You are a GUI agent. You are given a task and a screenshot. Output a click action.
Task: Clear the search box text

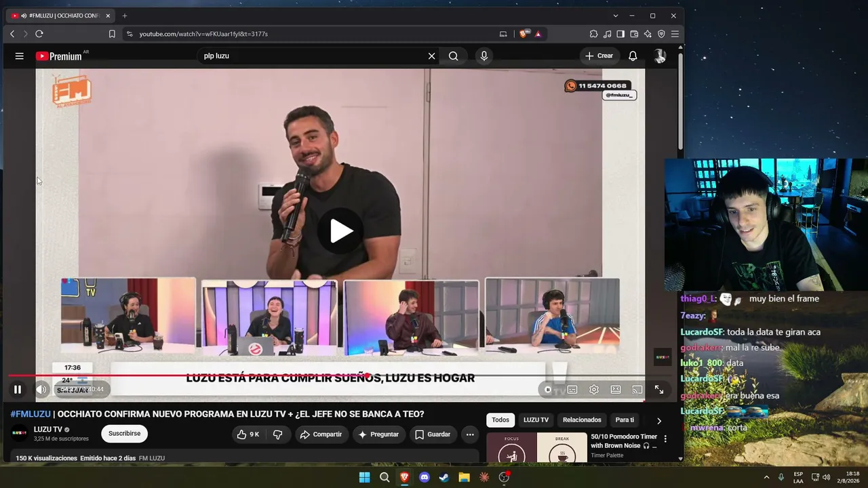431,56
